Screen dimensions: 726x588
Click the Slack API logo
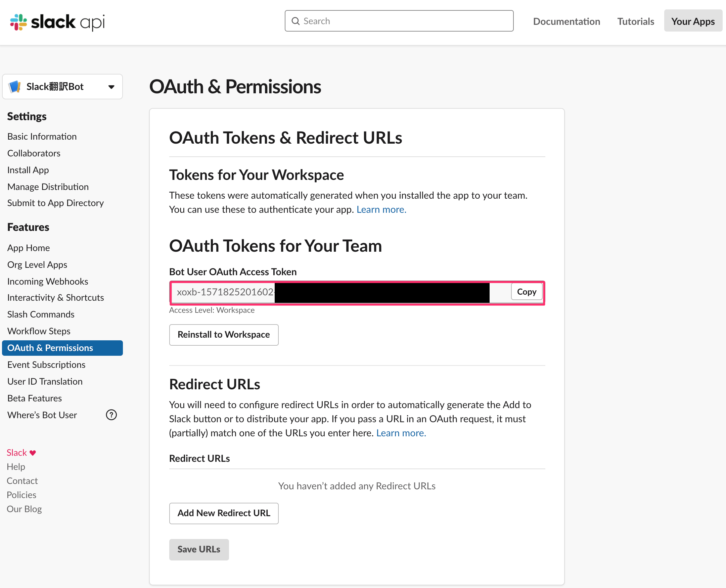(57, 21)
